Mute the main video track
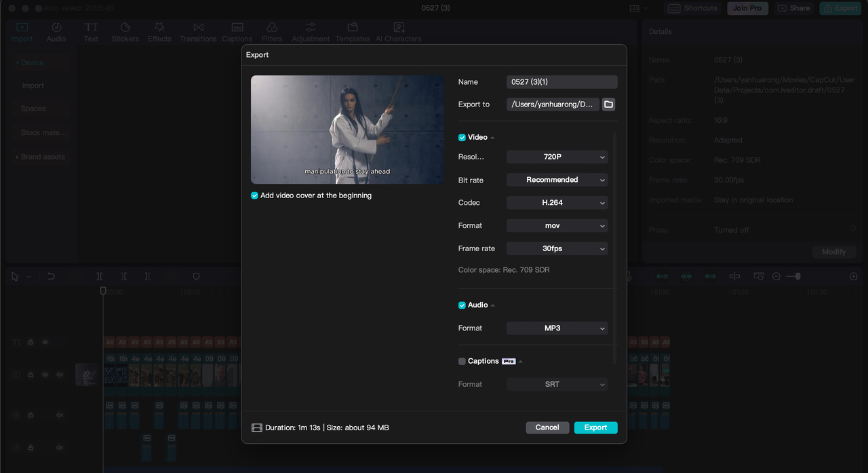 (x=60, y=375)
